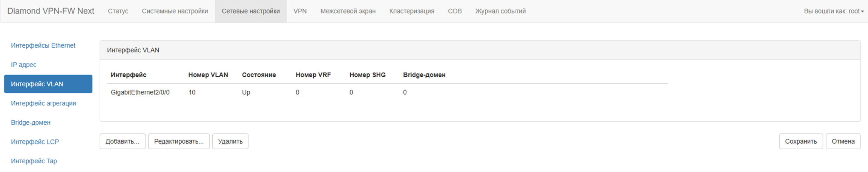
Task: Open Интерфейс LCP in sidebar
Action: pos(35,142)
